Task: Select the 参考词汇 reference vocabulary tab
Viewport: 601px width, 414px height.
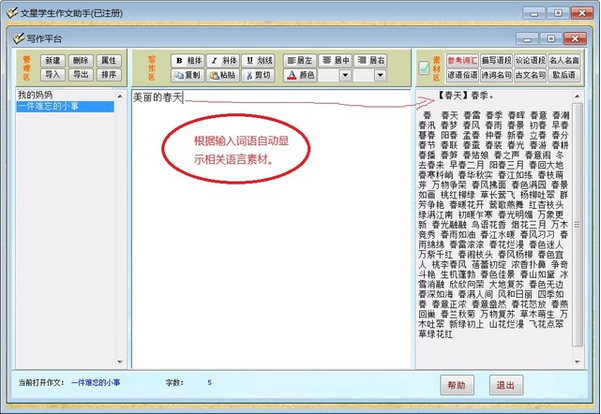Action: (462, 60)
